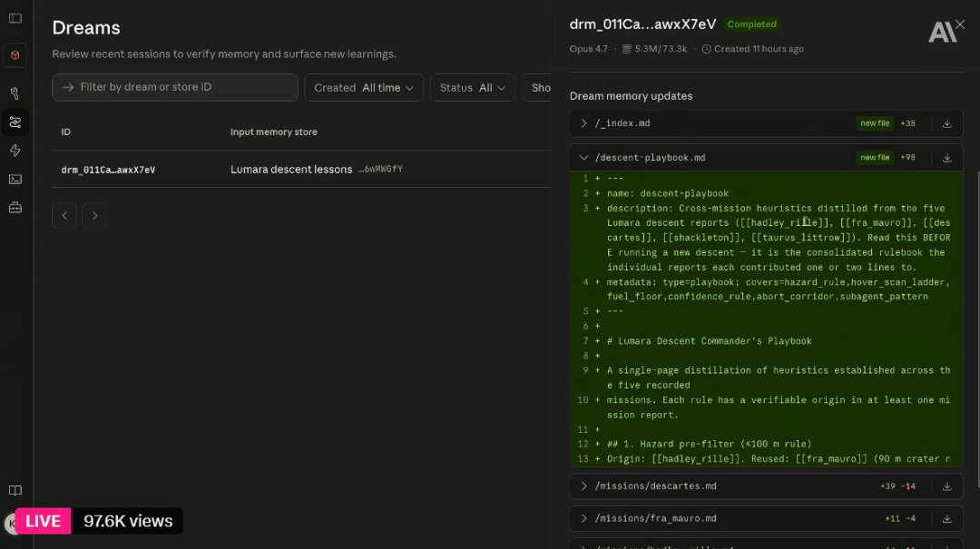Viewport: 980px width, 549px height.
Task: Click the +38 line count on /_index.md
Action: click(x=907, y=123)
